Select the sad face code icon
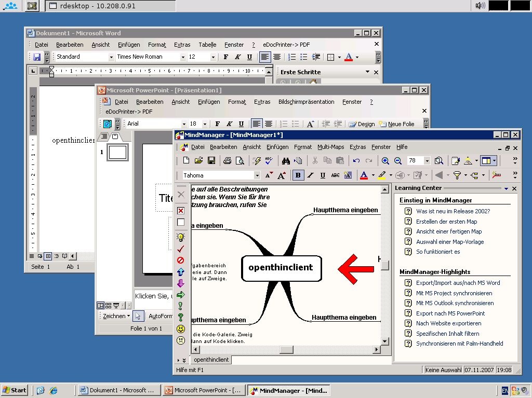Viewport: 532px width, 398px height. [181, 340]
